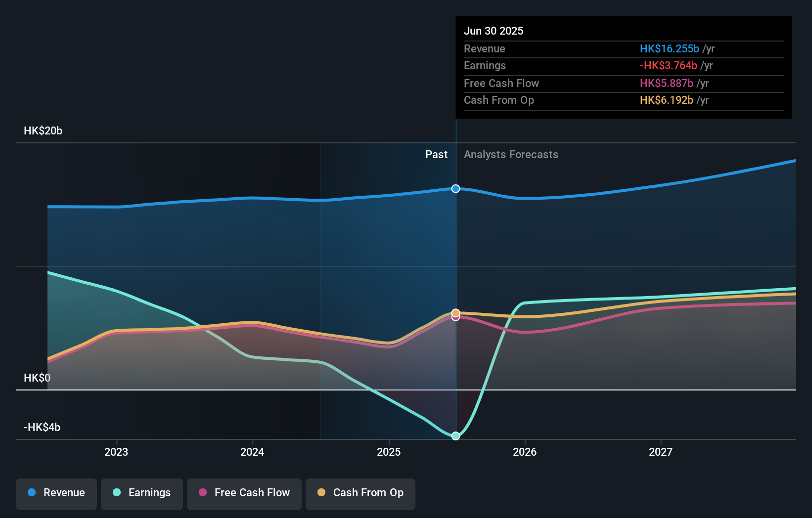Click the orange Cash From Op chart marker

tap(455, 312)
